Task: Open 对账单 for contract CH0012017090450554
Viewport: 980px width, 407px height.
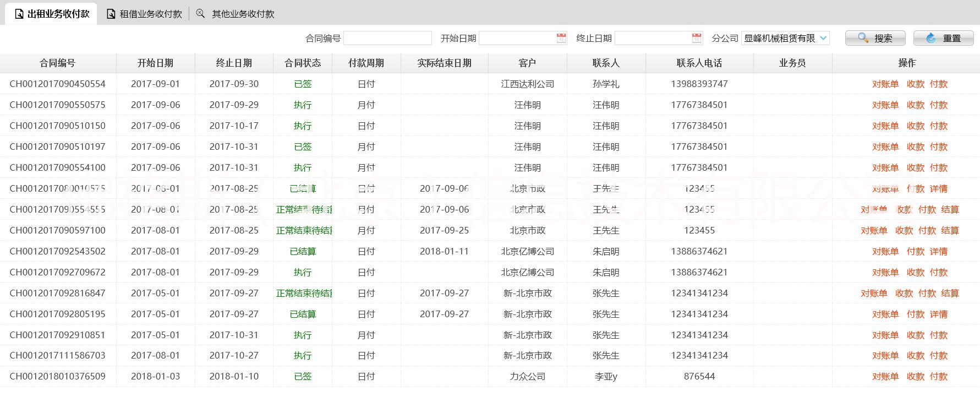Action: click(885, 84)
